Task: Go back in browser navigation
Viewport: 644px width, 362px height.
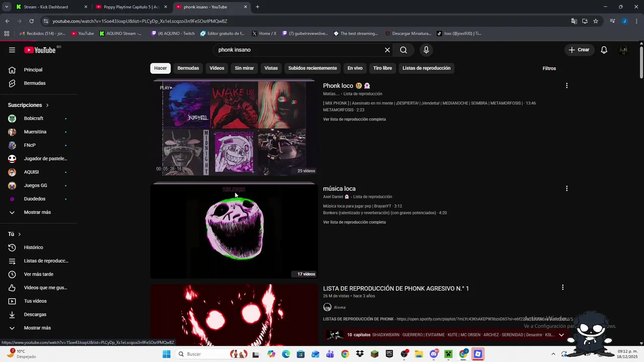Action: tap(7, 21)
